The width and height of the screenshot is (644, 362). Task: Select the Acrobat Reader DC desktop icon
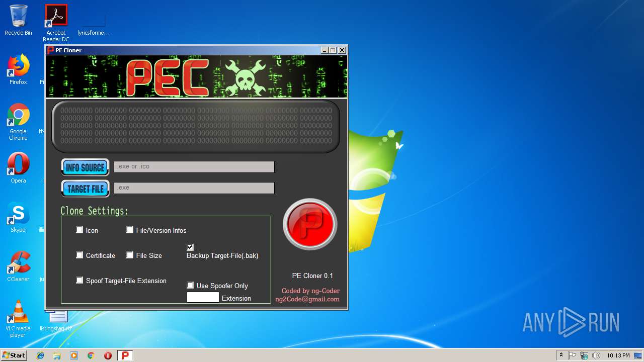[x=56, y=23]
